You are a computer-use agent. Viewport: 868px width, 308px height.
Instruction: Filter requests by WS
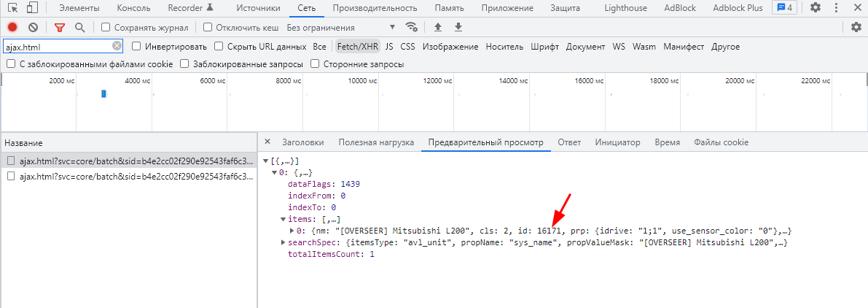click(619, 47)
